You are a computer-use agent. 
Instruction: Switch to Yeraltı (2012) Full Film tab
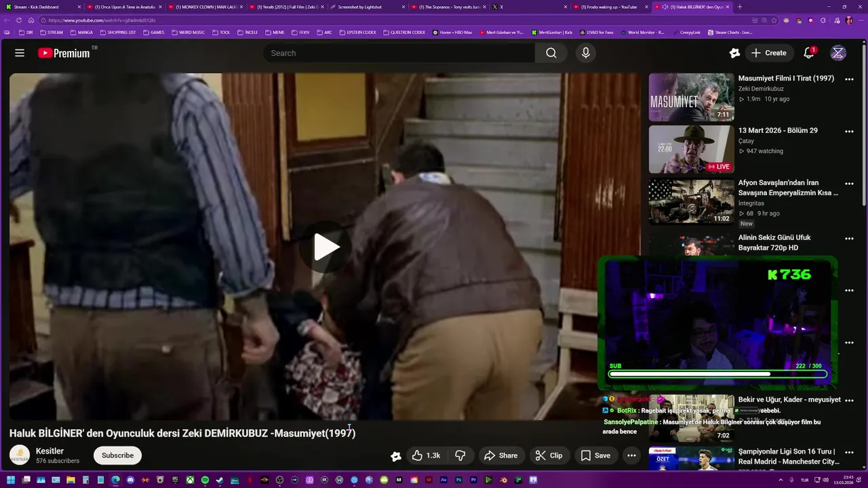click(285, 7)
